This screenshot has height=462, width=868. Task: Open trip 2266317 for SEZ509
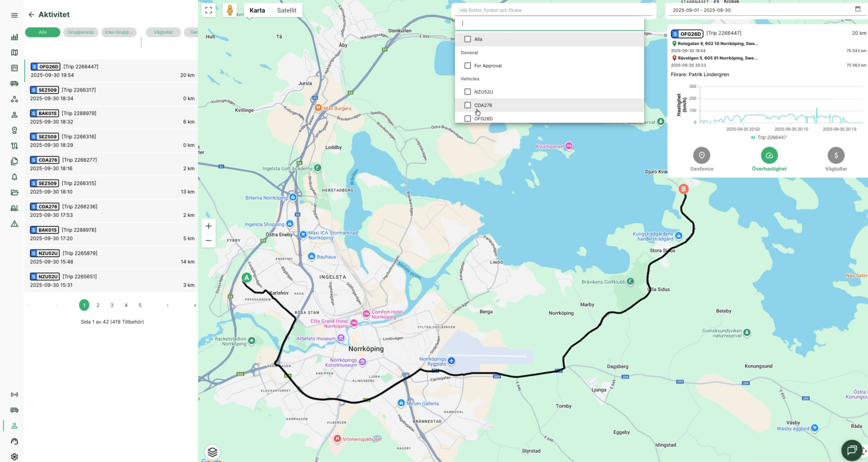[x=111, y=94]
